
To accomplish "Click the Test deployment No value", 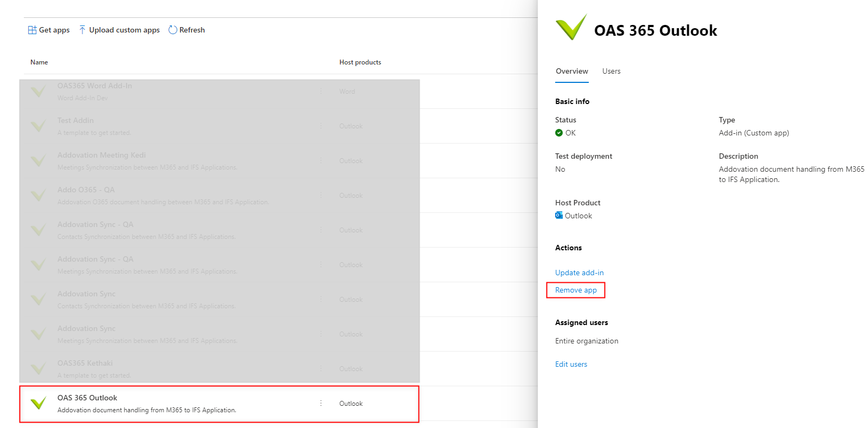I will point(560,169).
